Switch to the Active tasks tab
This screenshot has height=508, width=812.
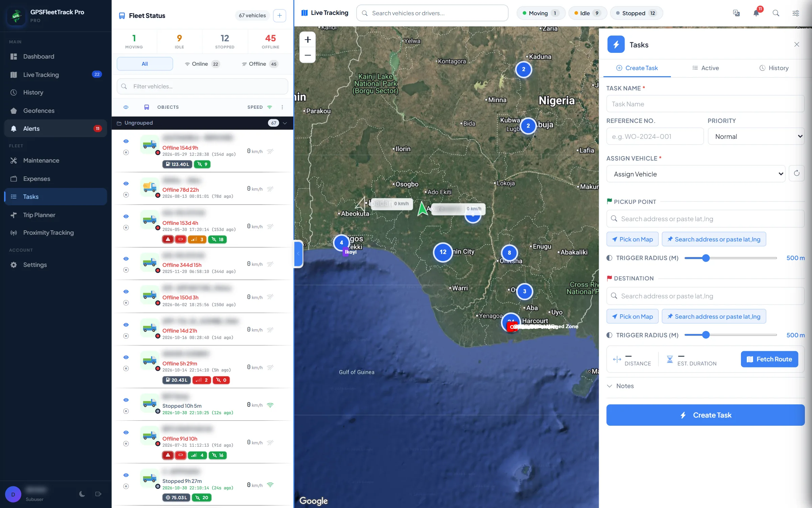(x=705, y=68)
